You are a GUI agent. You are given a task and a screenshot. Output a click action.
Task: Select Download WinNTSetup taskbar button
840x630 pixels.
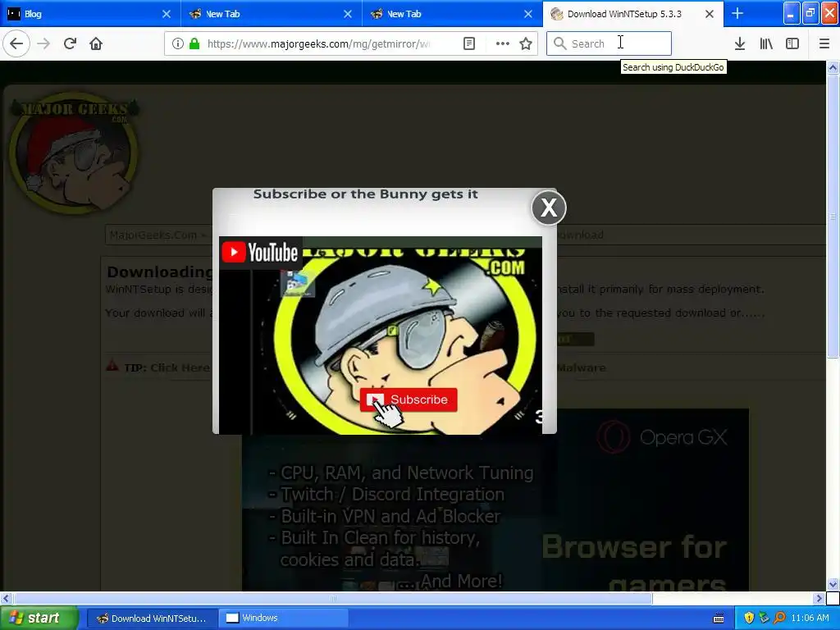[153, 619]
